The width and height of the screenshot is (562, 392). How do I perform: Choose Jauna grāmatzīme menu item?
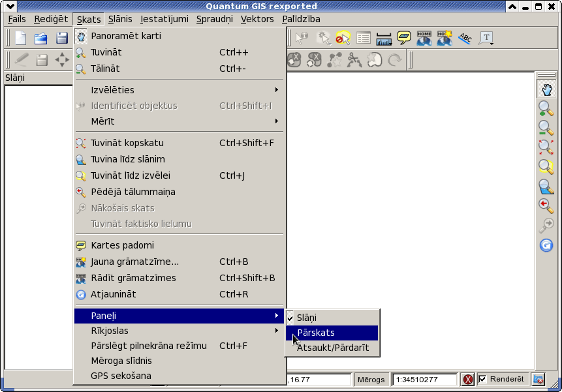point(179,262)
